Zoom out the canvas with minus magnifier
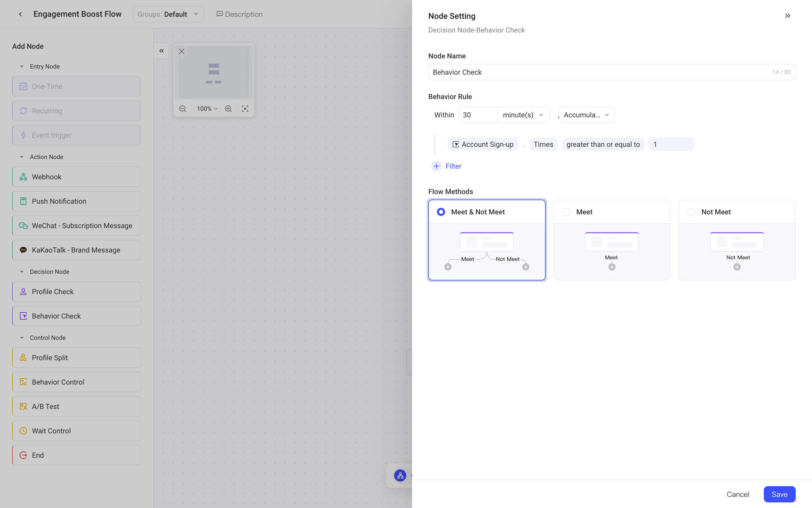This screenshot has height=508, width=812. [182, 108]
